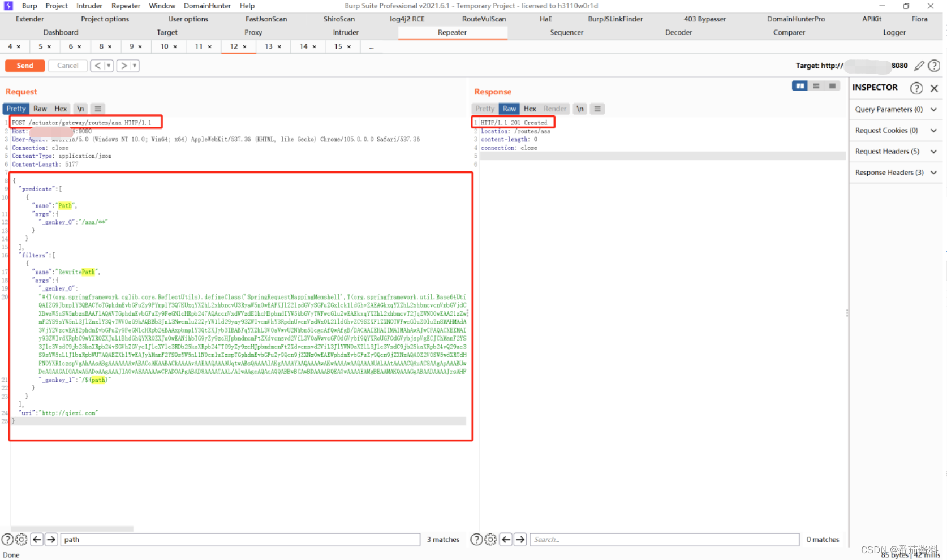Viewport: 947px width, 560px height.
Task: Open the 403 Bypasser tab
Action: pos(704,19)
